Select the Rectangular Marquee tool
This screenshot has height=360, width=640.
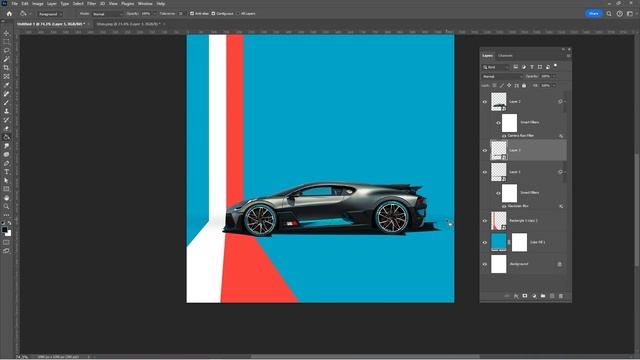[6, 42]
